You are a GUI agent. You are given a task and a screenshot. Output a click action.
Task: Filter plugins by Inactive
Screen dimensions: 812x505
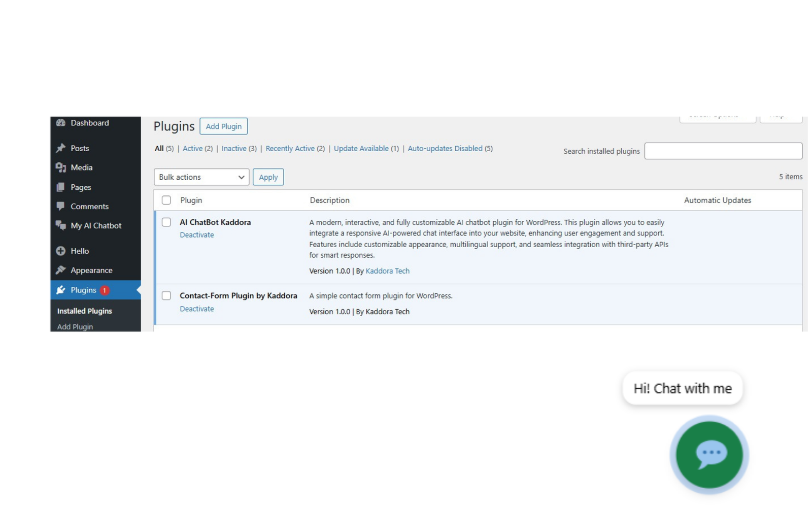(x=234, y=149)
